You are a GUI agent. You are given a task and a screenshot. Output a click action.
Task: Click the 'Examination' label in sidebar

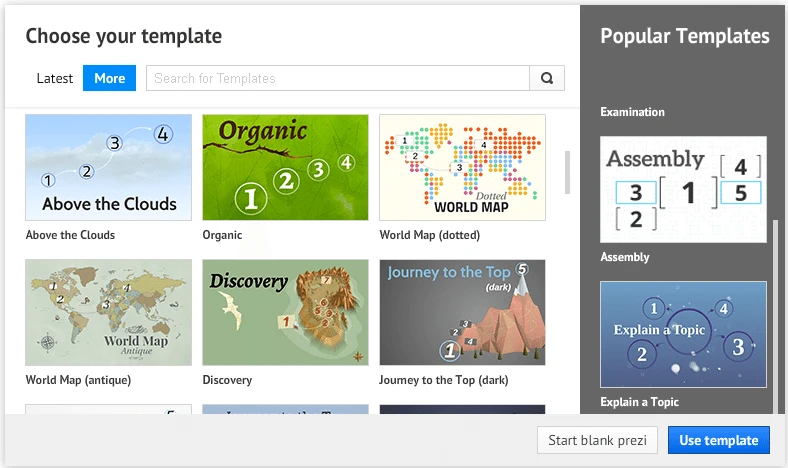click(632, 112)
